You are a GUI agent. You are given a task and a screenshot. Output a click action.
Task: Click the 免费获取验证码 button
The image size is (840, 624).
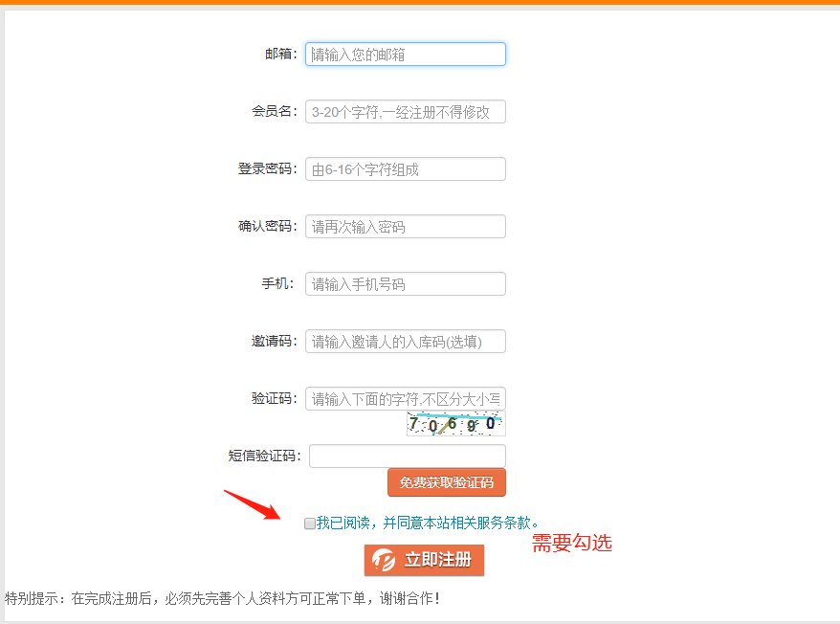click(447, 482)
